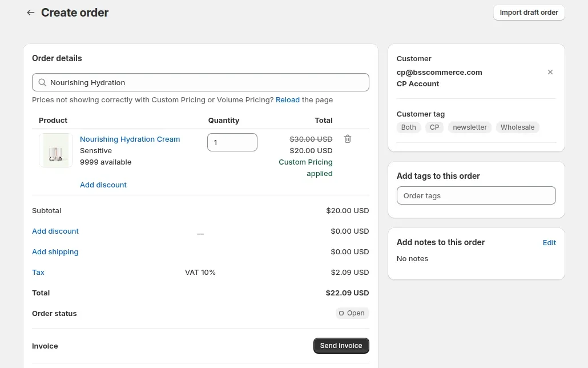The width and height of the screenshot is (588, 368).
Task: Click the $2.09 USD tax amount
Action: tap(349, 272)
